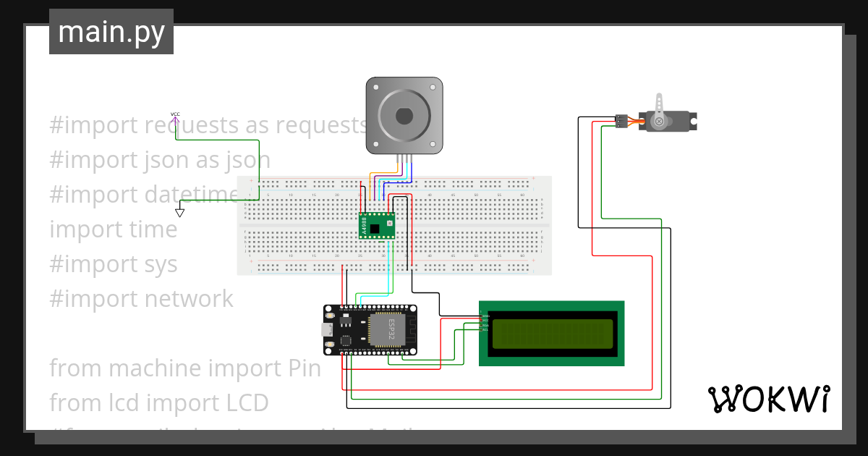Click the A4988 driver module on the breadboard
Screen dimensions: 868x456
[x=377, y=224]
